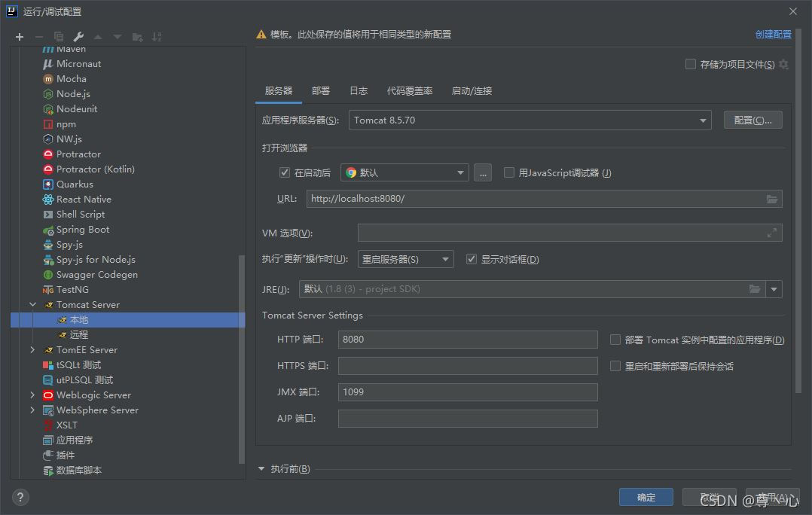The image size is (812, 515).
Task: Click the right settings panel scrollbar
Action: [x=798, y=211]
